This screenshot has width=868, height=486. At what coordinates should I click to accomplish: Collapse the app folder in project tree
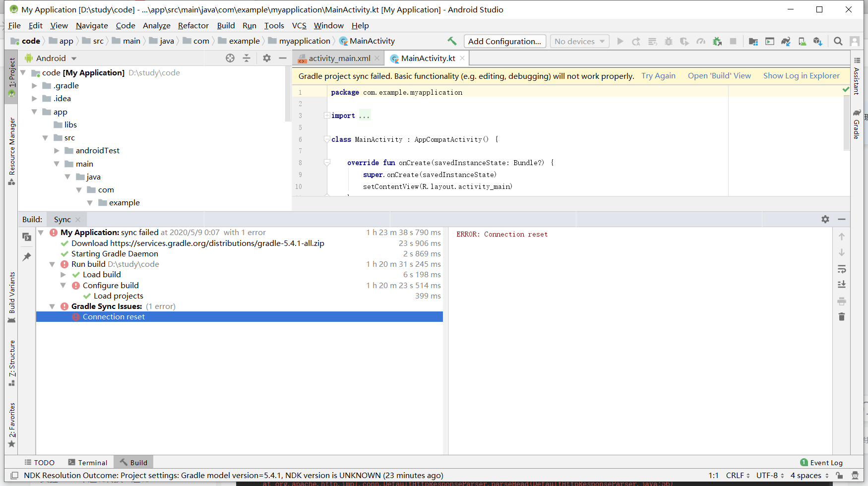34,112
